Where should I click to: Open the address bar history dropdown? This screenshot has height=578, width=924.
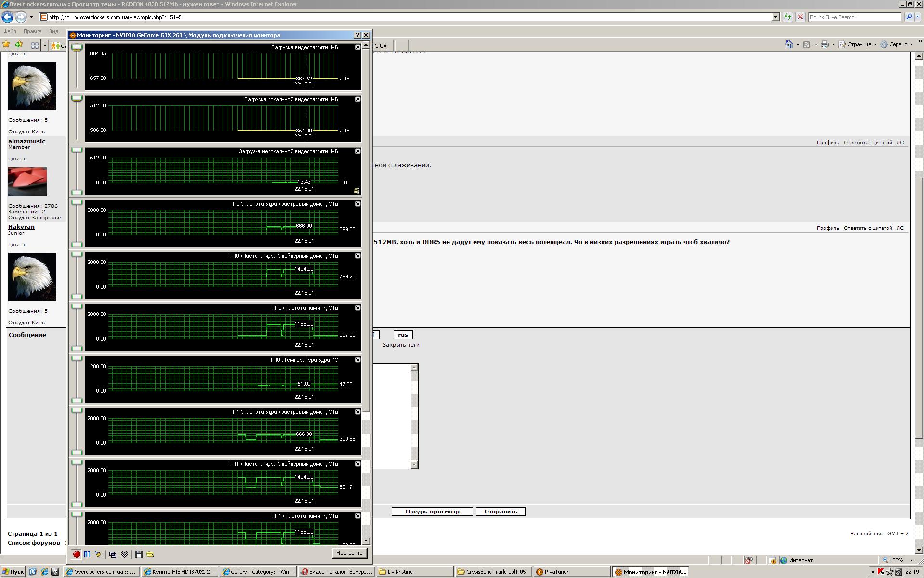(x=775, y=17)
